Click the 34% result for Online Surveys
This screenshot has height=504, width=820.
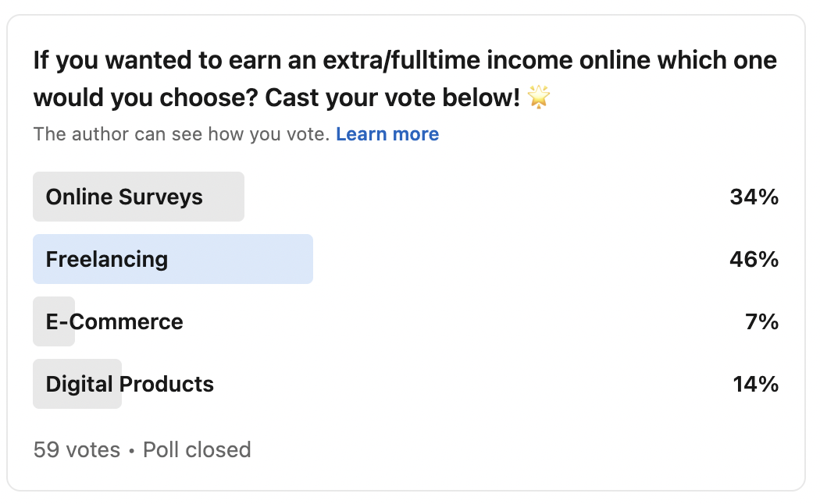[754, 197]
